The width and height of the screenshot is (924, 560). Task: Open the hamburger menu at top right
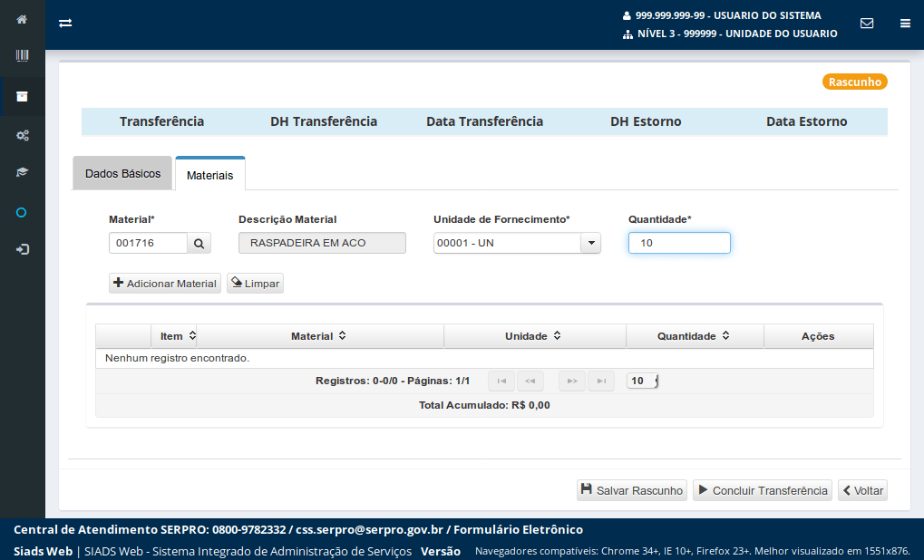[905, 23]
